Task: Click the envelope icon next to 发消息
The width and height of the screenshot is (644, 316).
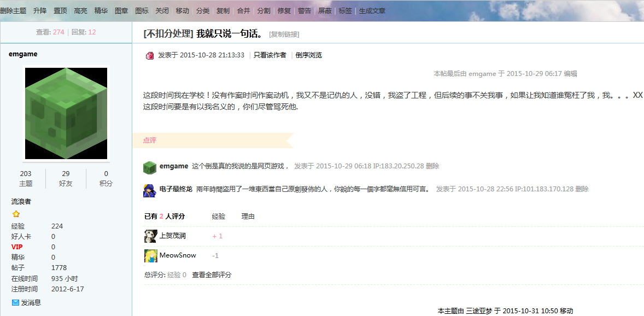Action: [x=16, y=302]
